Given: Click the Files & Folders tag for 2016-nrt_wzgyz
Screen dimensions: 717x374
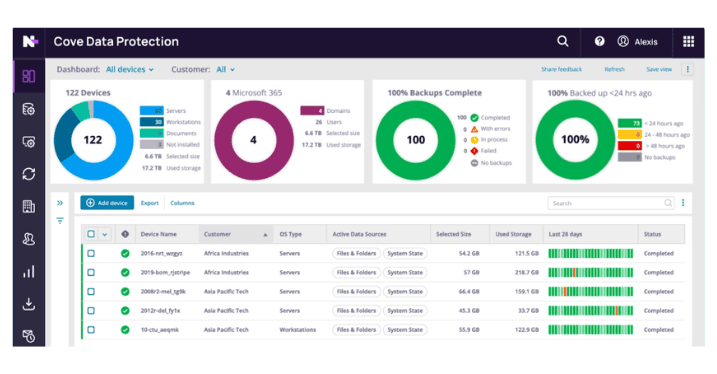Looking at the screenshot, I should pos(356,253).
